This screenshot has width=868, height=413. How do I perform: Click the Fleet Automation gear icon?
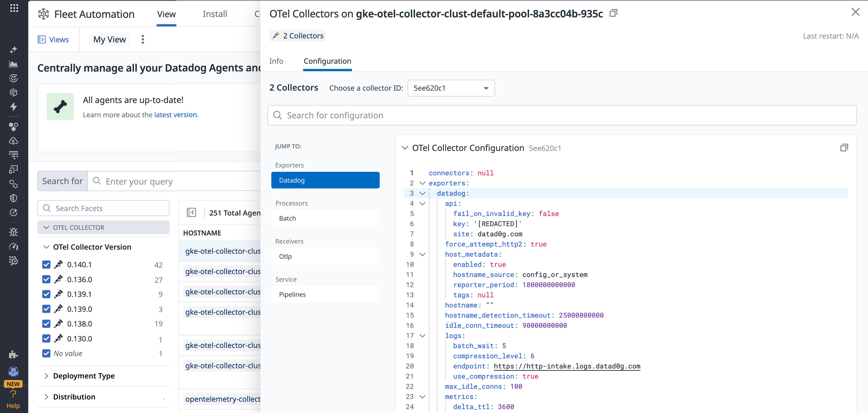[44, 14]
